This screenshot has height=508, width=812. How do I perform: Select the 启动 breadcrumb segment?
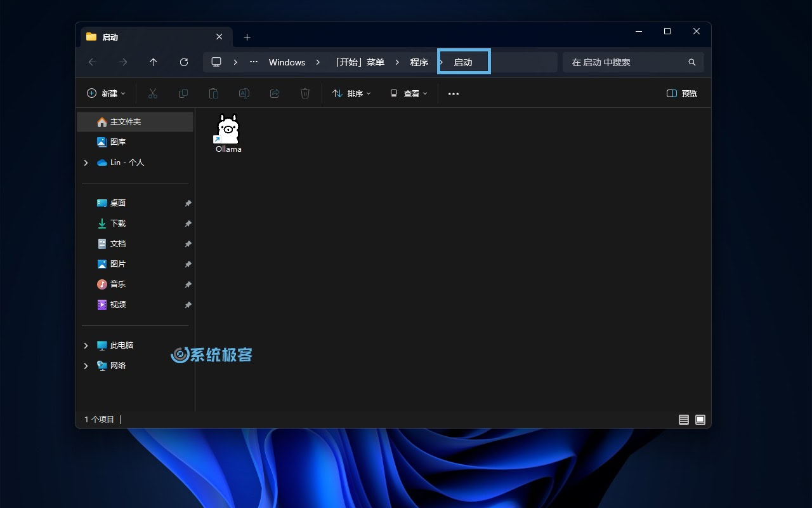[x=463, y=62]
